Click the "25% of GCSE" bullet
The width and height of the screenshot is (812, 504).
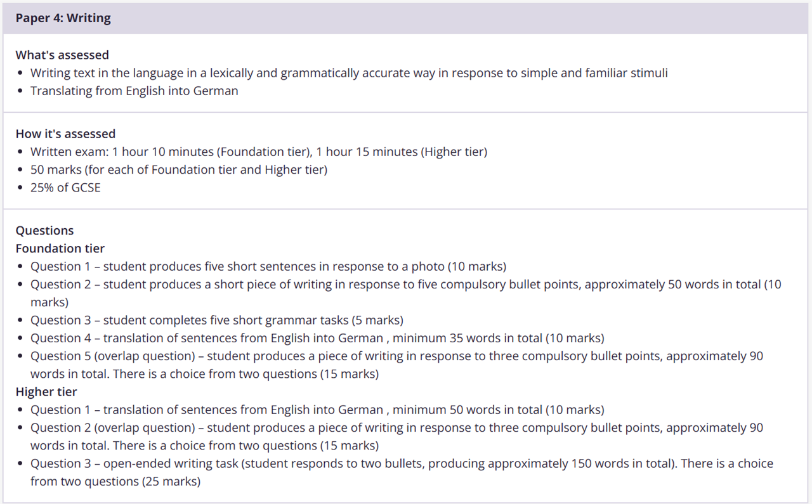[65, 188]
